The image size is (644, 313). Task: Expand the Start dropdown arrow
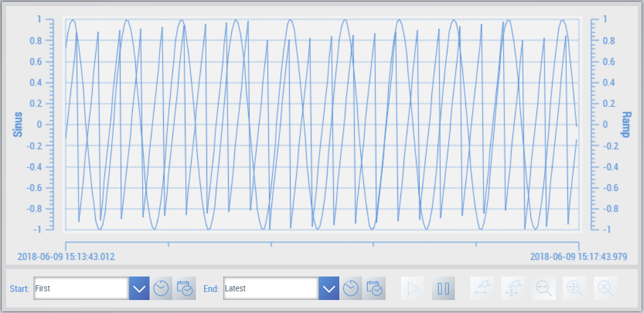click(x=139, y=288)
